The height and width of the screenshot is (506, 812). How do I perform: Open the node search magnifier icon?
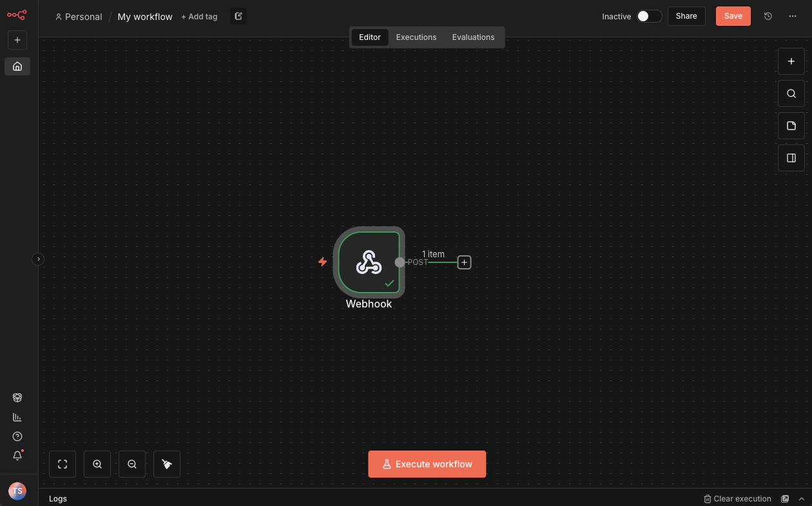[x=791, y=93]
